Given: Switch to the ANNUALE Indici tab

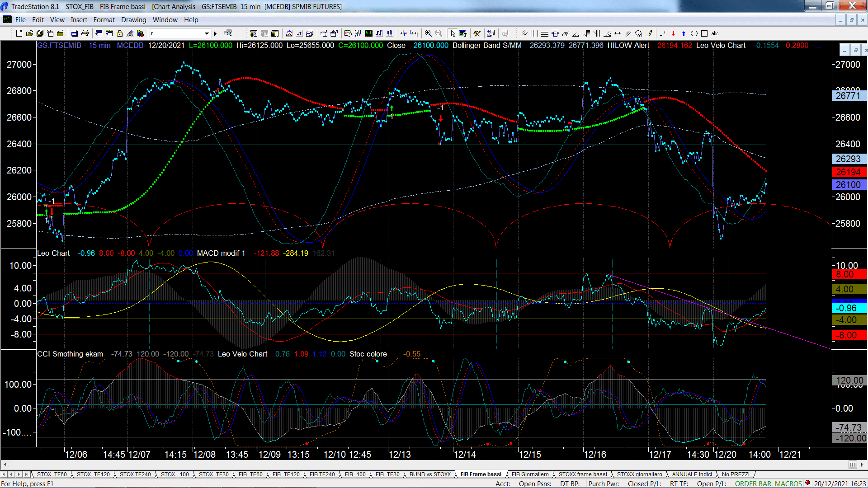Looking at the screenshot, I should coord(692,474).
